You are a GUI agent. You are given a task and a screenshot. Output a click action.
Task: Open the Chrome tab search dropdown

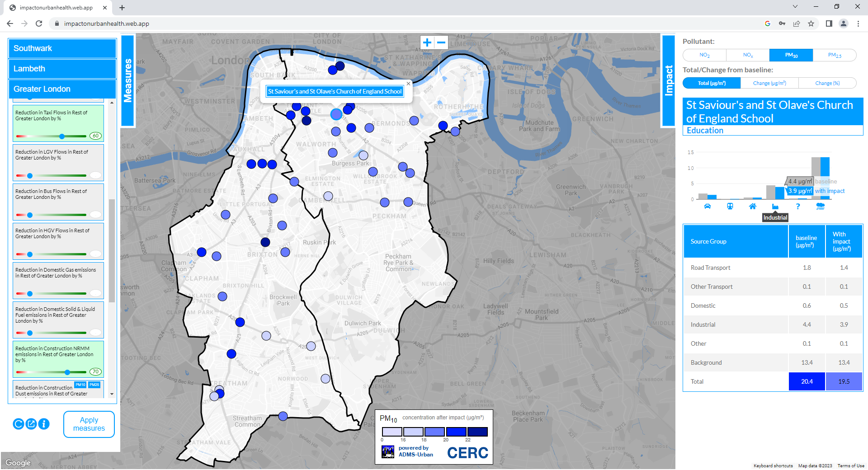click(795, 7)
